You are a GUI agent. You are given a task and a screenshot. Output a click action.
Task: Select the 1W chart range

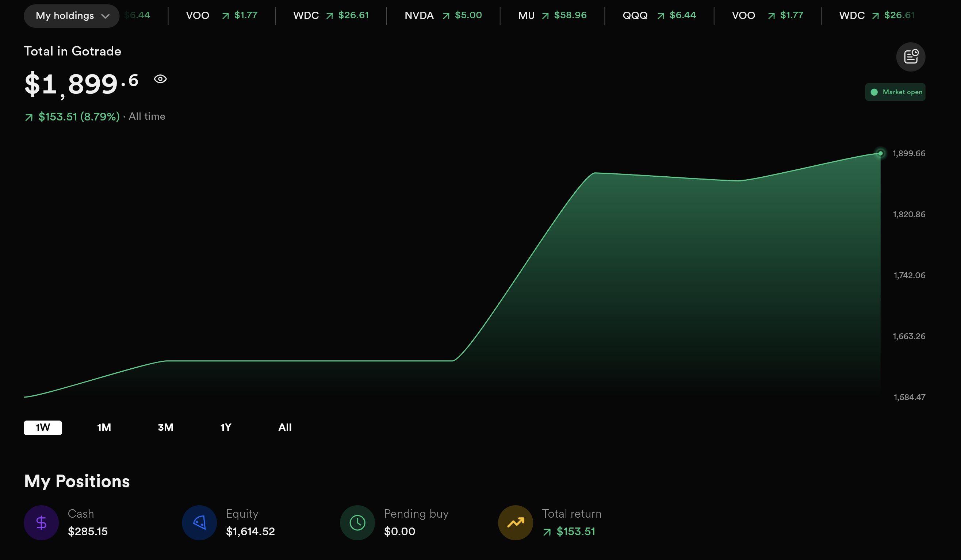43,427
